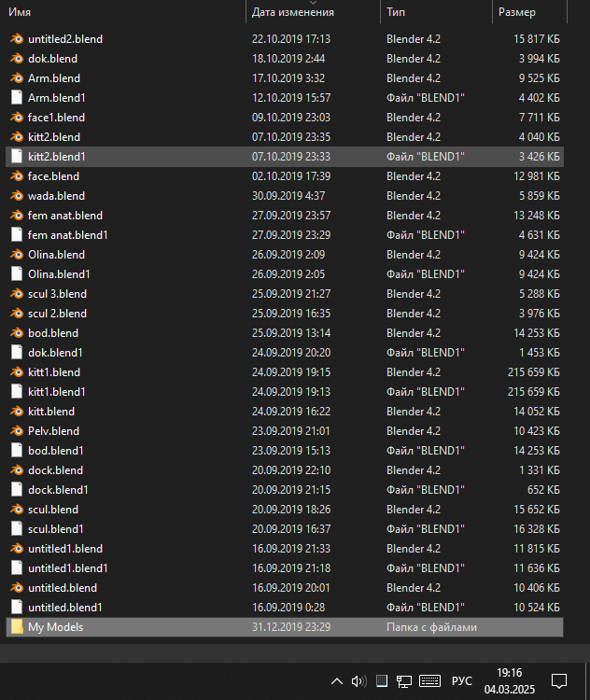Sort by the Дата изменения column header

pos(293,12)
